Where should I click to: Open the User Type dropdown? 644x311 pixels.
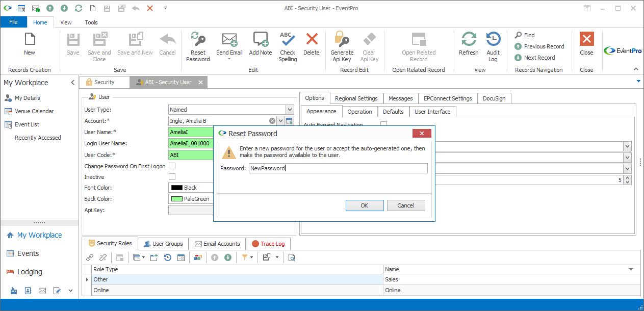(290, 110)
